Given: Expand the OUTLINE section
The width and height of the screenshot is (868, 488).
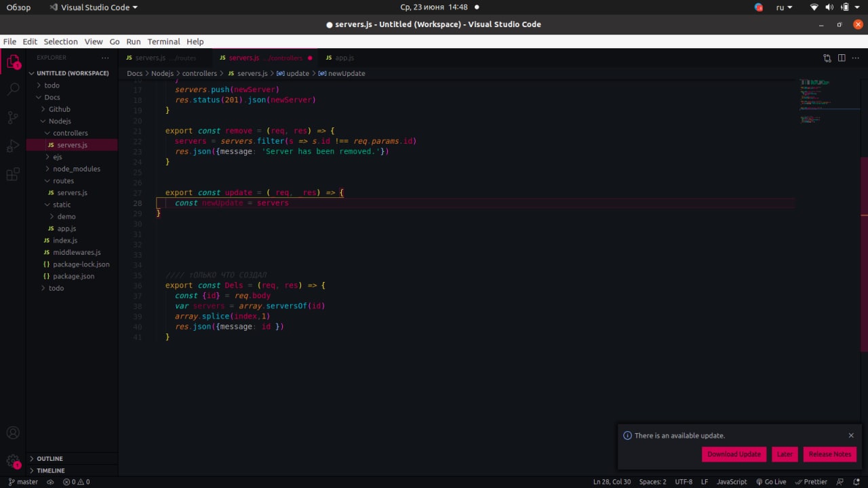Looking at the screenshot, I should point(50,459).
